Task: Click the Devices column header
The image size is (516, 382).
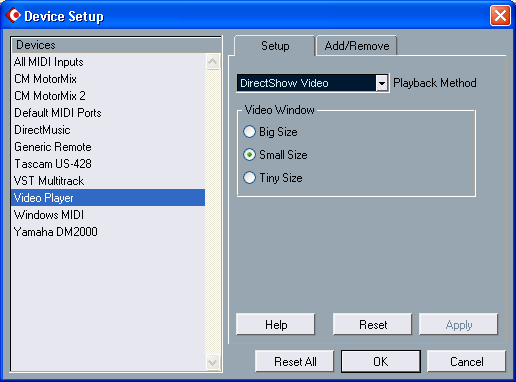Action: tap(116, 45)
